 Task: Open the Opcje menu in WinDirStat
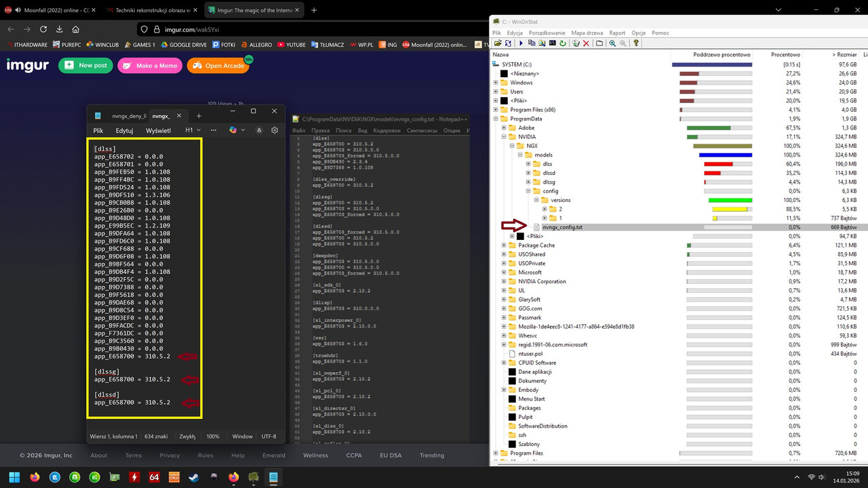638,33
